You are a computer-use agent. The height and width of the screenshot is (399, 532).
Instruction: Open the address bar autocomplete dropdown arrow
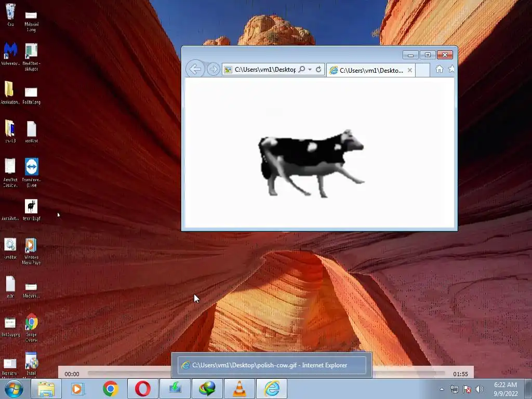[x=310, y=69]
